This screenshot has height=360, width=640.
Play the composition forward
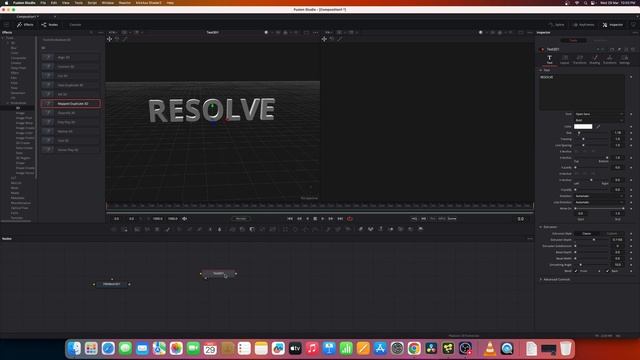coord(322,219)
